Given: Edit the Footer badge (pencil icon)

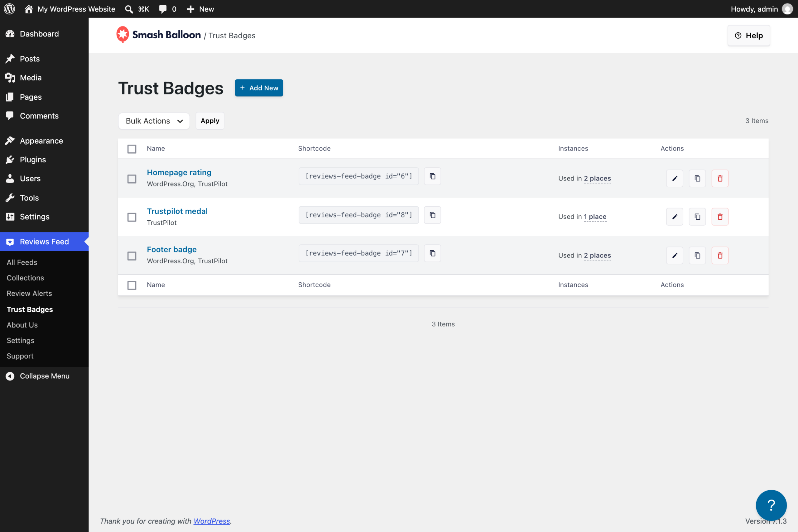Looking at the screenshot, I should pos(675,256).
